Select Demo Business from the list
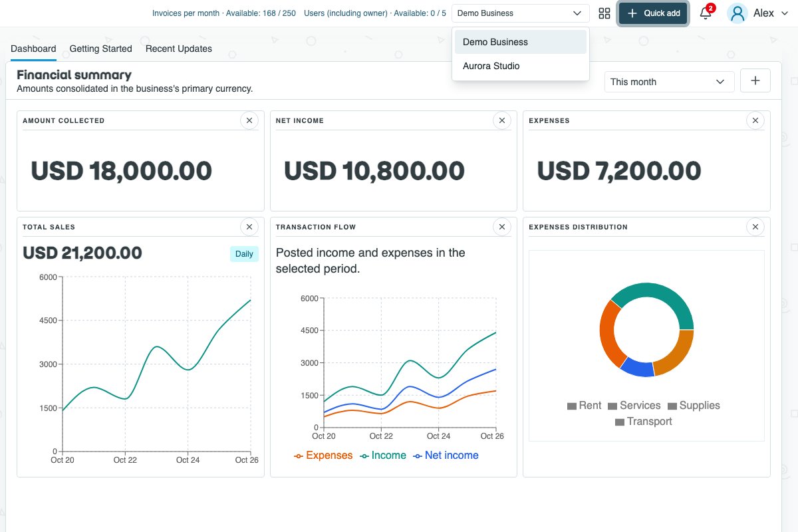The width and height of the screenshot is (798, 532). tap(521, 42)
